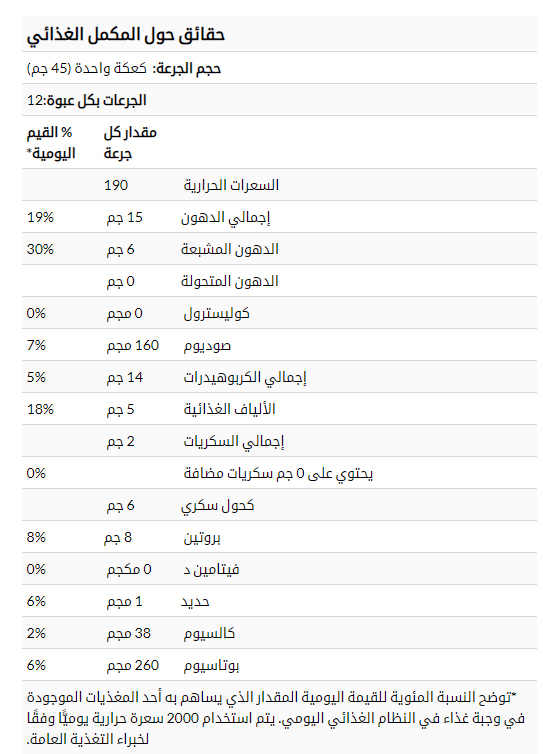Click the sugar alcohol row كحول سكري

click(279, 505)
